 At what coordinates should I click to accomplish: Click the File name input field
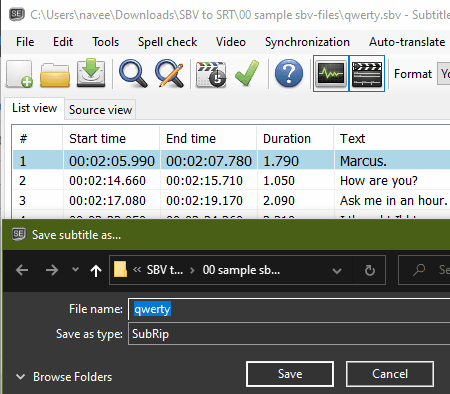click(x=289, y=309)
